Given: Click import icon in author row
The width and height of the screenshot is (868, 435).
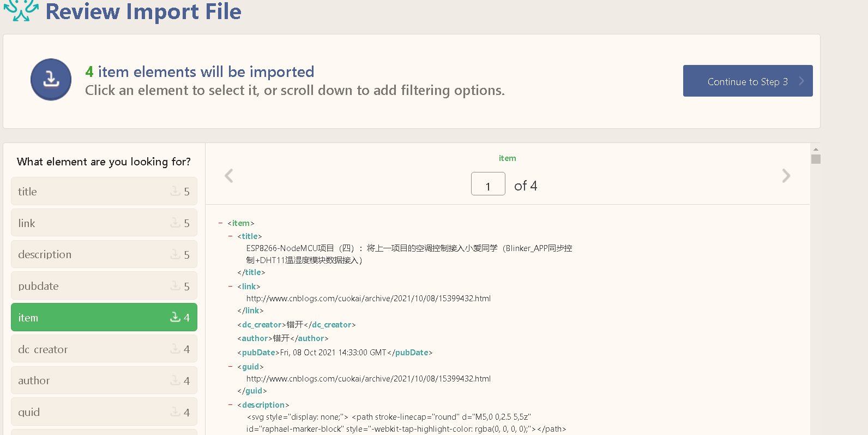Looking at the screenshot, I should [175, 380].
